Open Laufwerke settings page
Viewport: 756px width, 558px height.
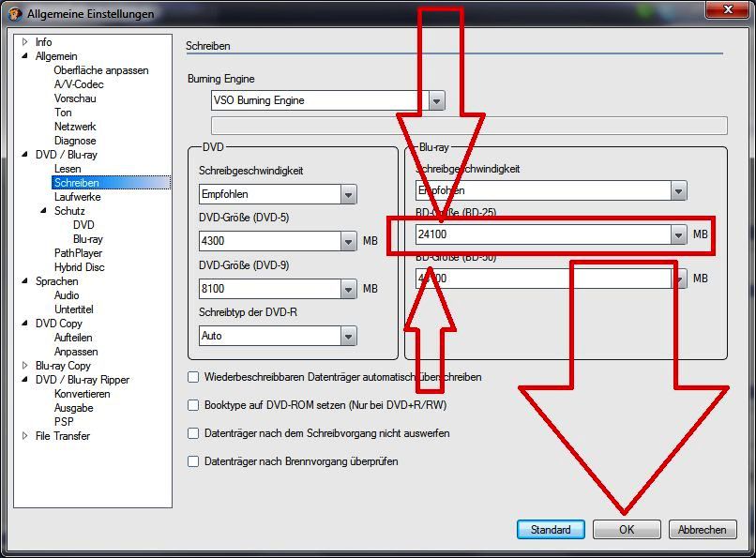point(78,197)
